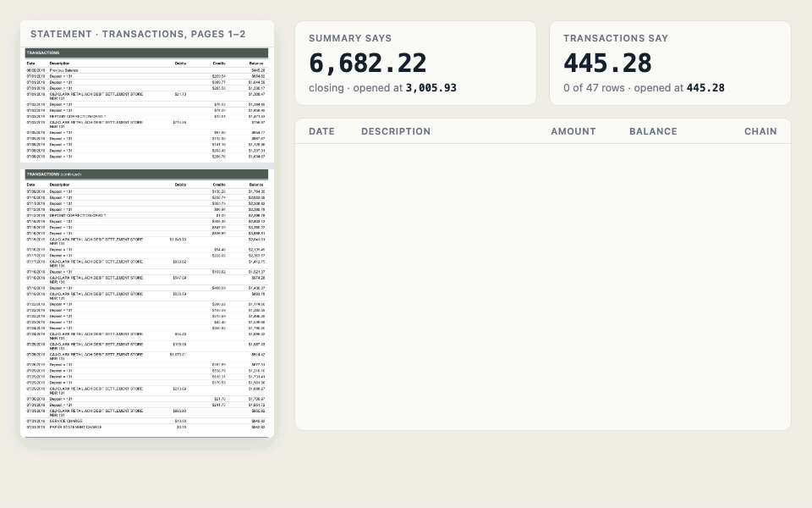This screenshot has height=508, width=812.
Task: Click the 'Previous Balance' row in statement
Action: pos(146,70)
